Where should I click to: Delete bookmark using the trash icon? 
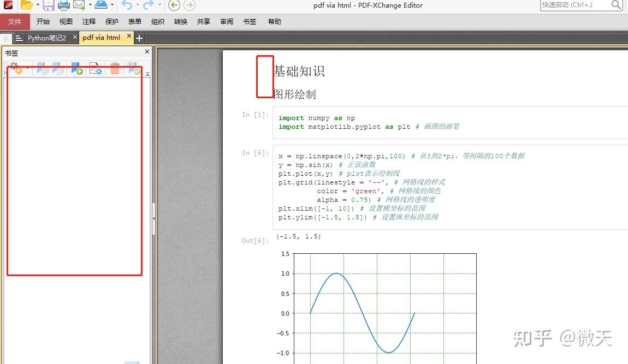point(115,69)
